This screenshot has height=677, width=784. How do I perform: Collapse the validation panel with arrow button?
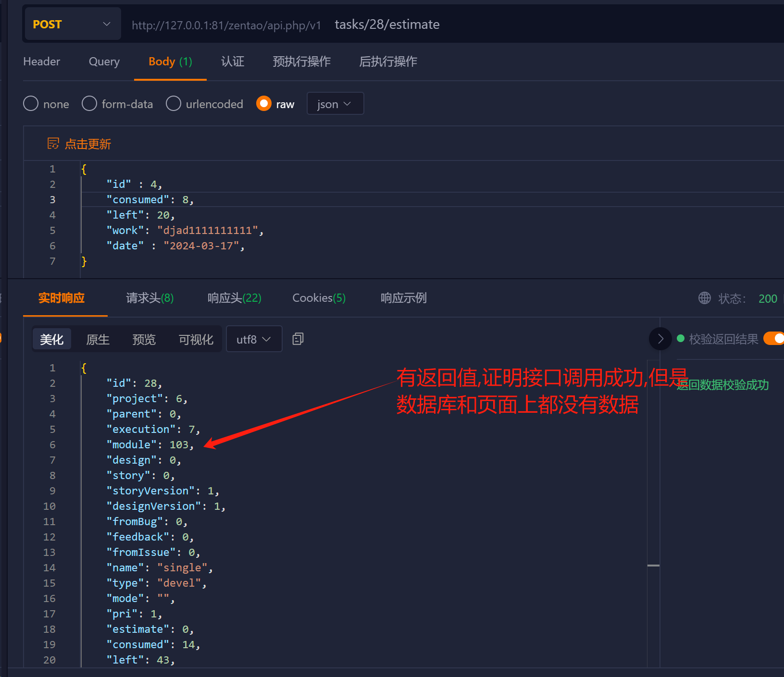tap(660, 339)
